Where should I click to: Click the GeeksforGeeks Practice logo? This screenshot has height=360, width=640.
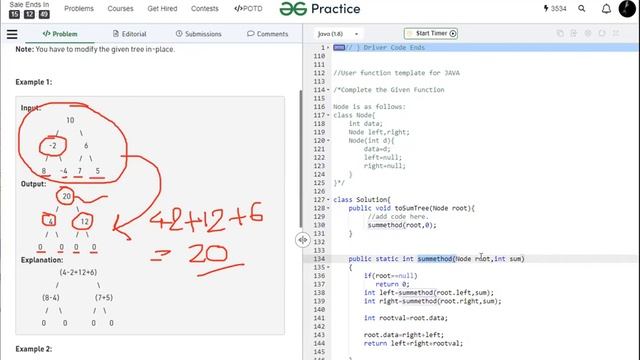pyautogui.click(x=320, y=9)
